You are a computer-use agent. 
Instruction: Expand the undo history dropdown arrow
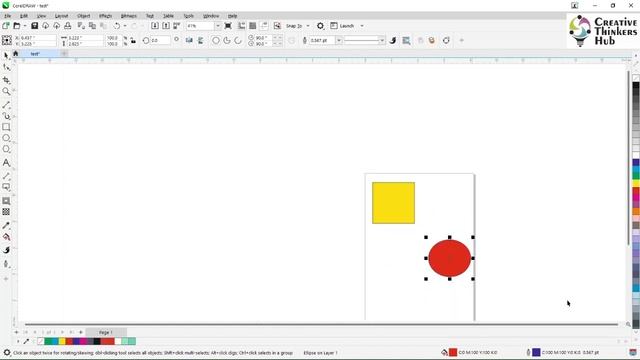[x=124, y=26]
